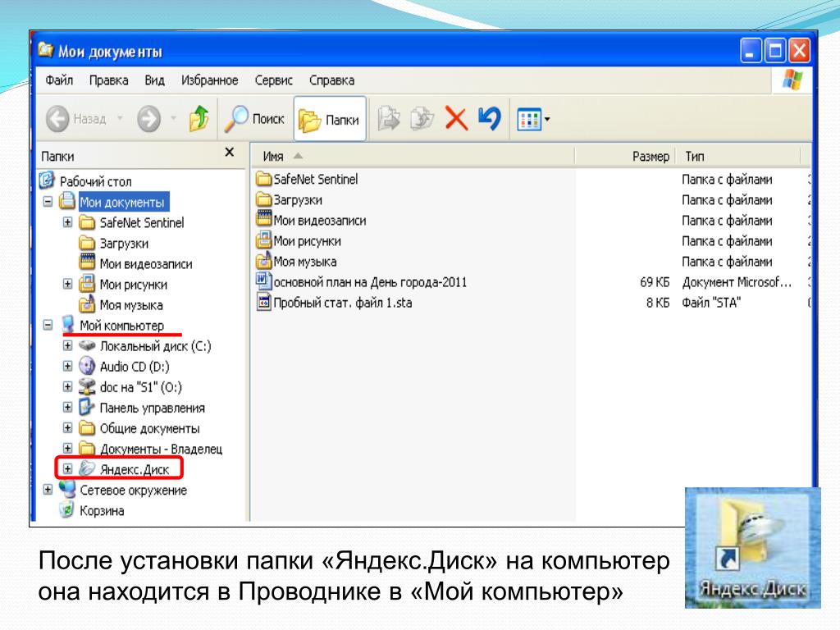
Task: Select the Пробный стат. файл 1.sta file
Action: tap(341, 303)
